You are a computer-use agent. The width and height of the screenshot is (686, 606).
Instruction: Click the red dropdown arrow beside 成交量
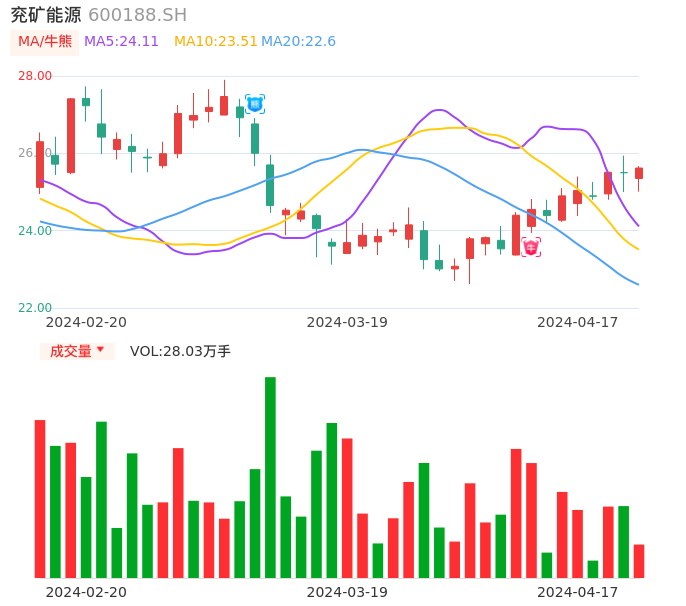(100, 351)
